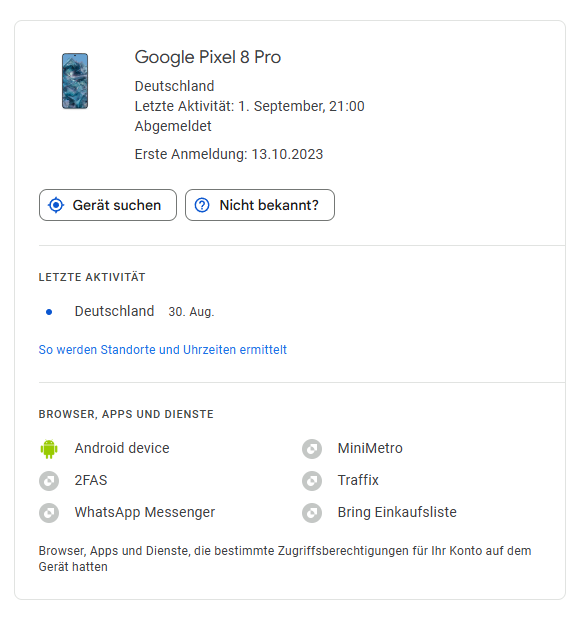Click the icon next to Traffix
581x622 pixels.
(x=312, y=481)
